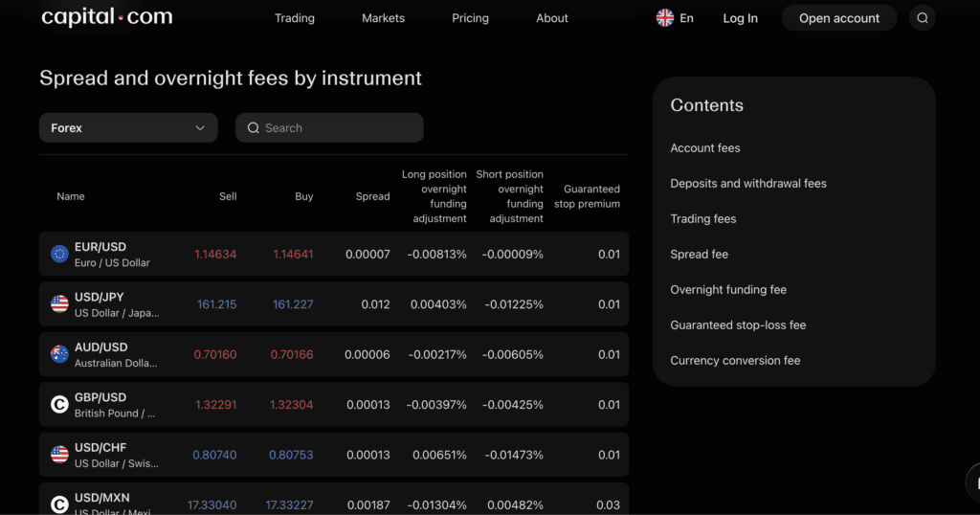Click Spread and overnight fees by instrument heading
The image size is (980, 515).
[231, 78]
